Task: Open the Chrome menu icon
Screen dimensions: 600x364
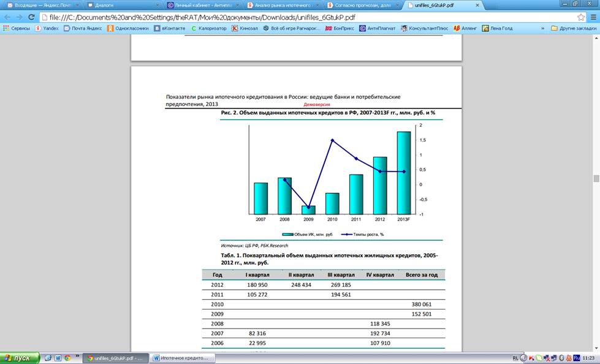Action: [593, 17]
